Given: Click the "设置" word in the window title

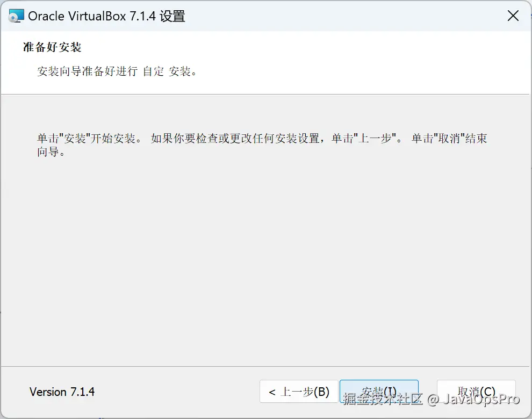Looking at the screenshot, I should click(x=172, y=16).
